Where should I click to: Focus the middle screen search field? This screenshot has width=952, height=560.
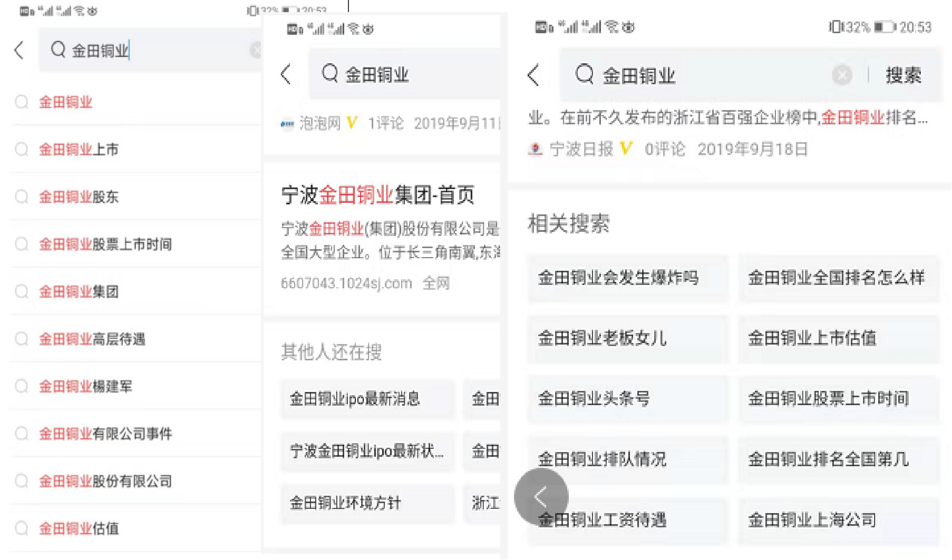tap(404, 74)
